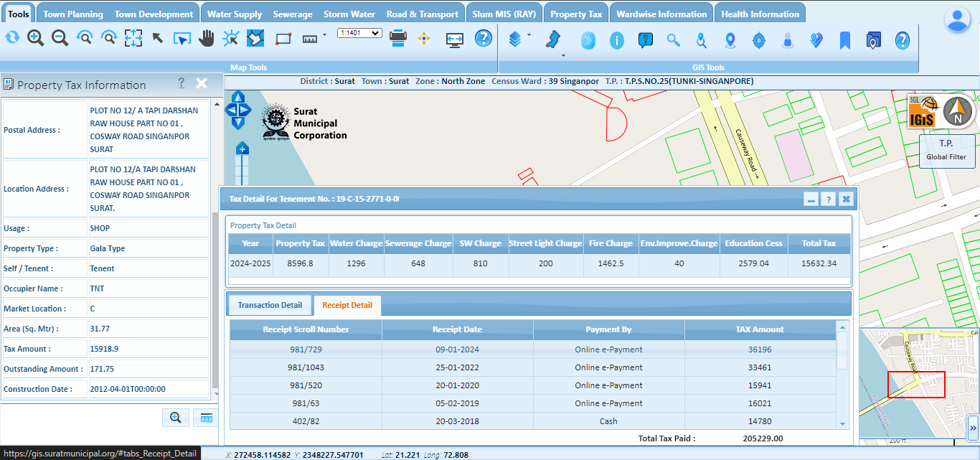980x460 pixels.
Task: Select the measure ruler tool
Action: [x=310, y=39]
